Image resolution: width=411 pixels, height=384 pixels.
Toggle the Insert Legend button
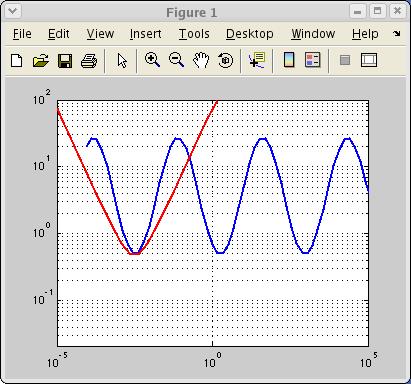[312, 60]
